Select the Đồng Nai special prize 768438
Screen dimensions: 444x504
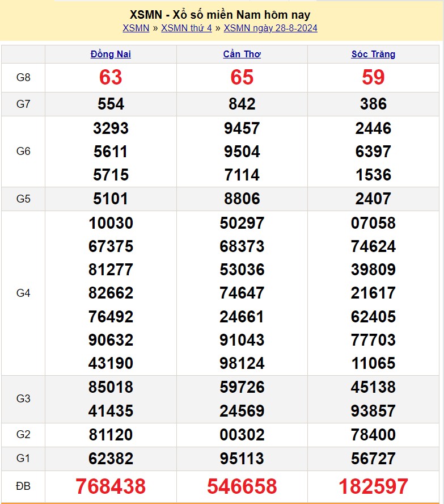point(111,486)
